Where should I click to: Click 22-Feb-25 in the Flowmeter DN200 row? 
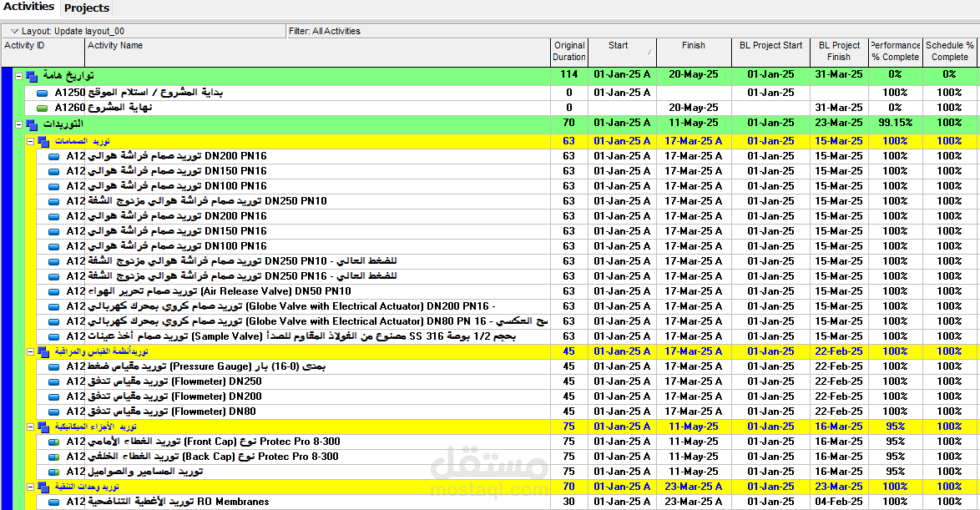(x=840, y=396)
